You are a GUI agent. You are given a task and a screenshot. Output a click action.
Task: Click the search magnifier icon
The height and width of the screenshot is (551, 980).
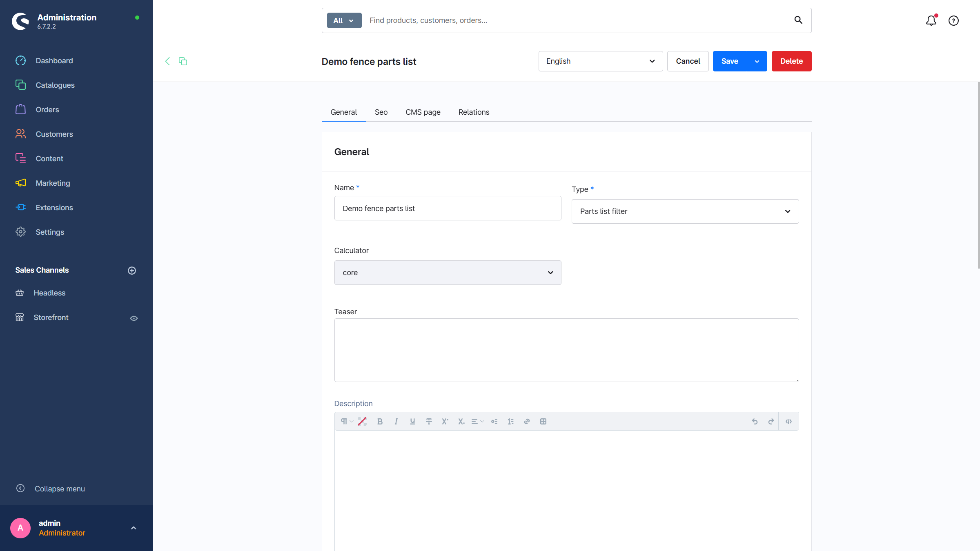pos(798,20)
